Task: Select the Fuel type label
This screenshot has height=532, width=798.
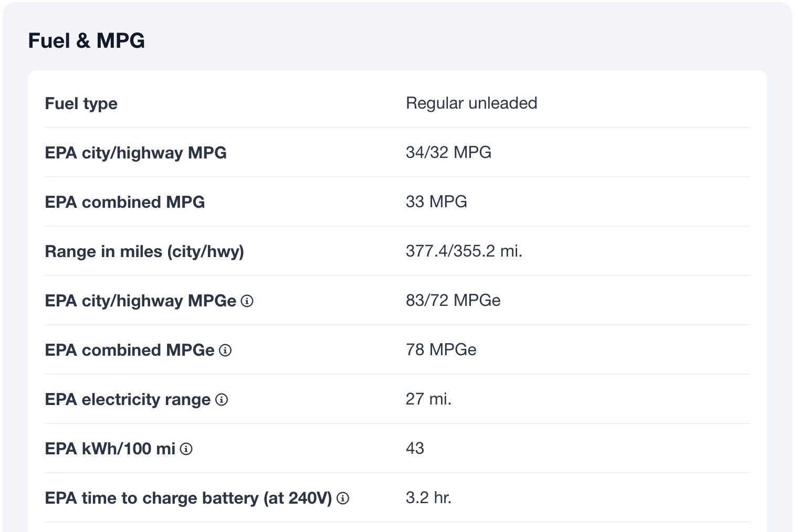Action: [x=81, y=103]
